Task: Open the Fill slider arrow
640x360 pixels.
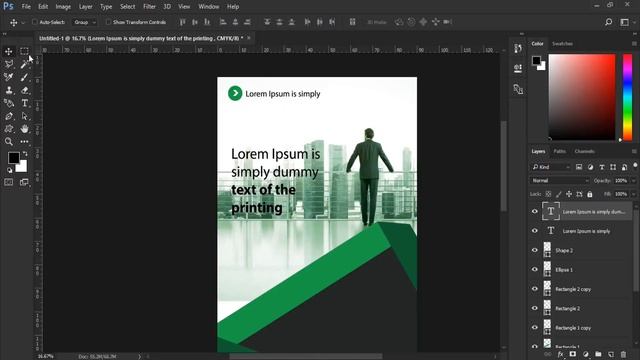Action: [x=633, y=194]
